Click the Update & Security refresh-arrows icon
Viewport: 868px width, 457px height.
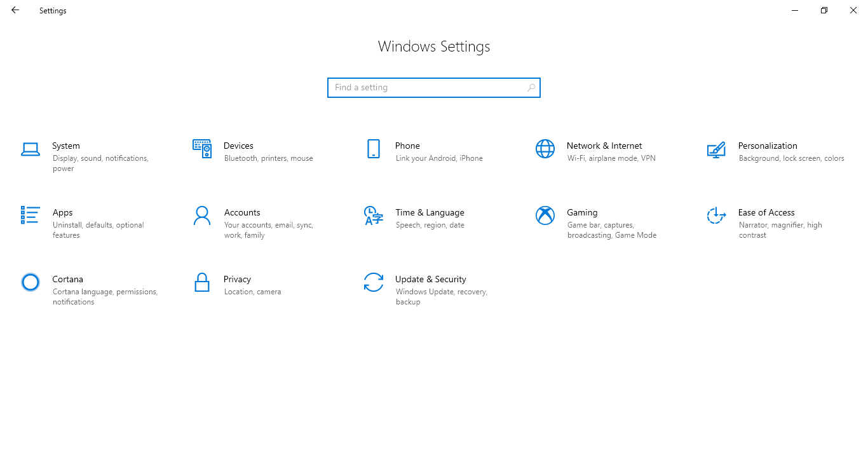[374, 282]
